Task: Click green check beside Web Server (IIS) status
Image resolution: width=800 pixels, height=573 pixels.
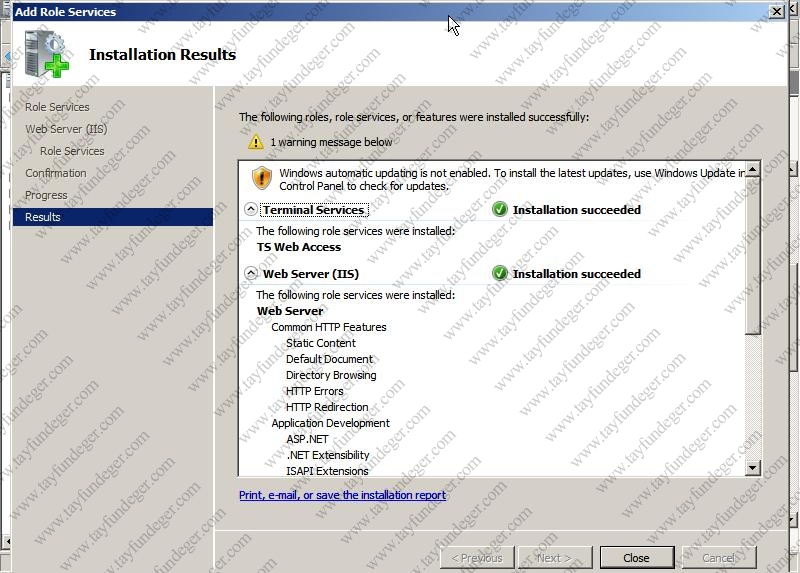Action: [499, 273]
